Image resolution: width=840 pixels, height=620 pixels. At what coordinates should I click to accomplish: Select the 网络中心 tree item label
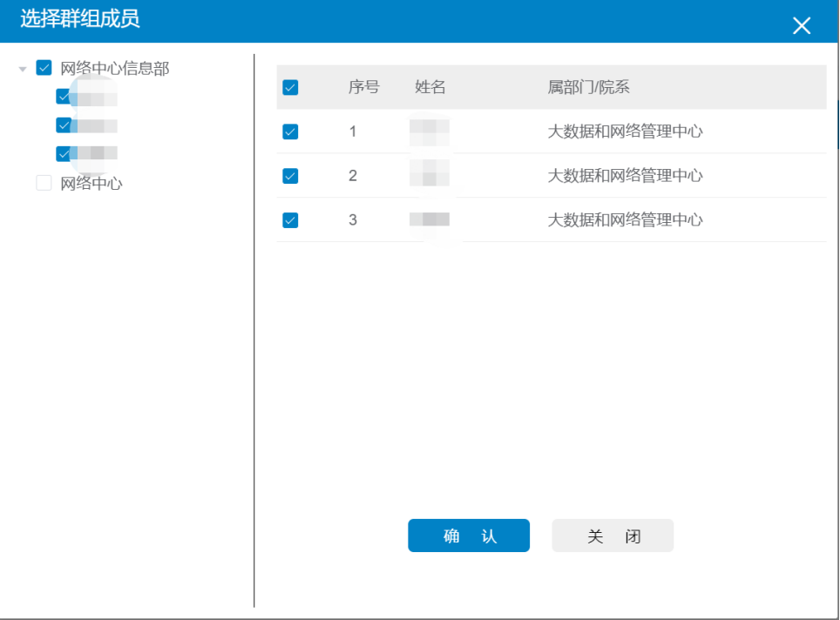coord(91,184)
